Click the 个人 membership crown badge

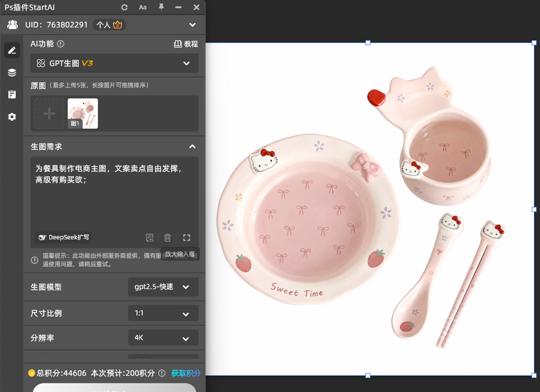[x=109, y=25]
